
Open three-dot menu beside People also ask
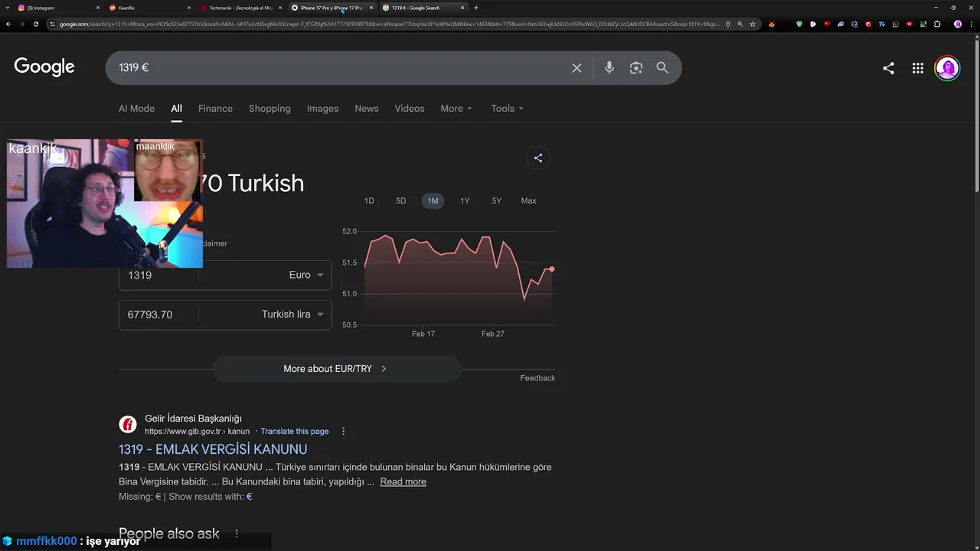point(237,533)
